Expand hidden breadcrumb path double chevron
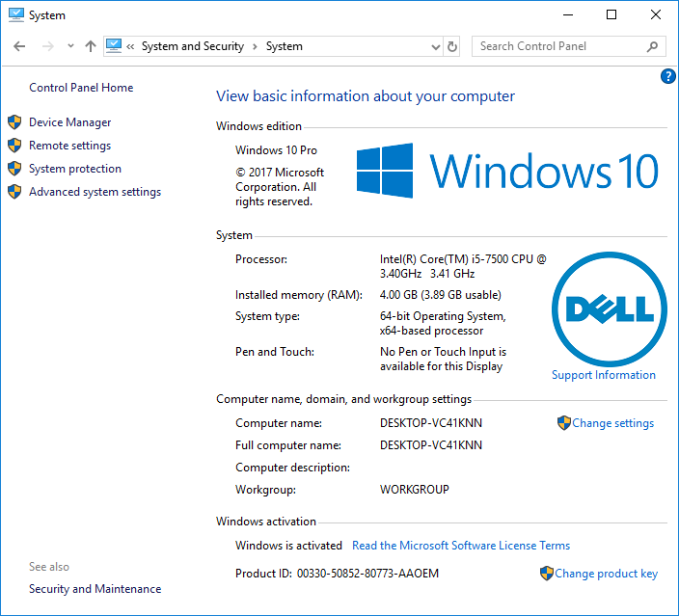 point(130,46)
